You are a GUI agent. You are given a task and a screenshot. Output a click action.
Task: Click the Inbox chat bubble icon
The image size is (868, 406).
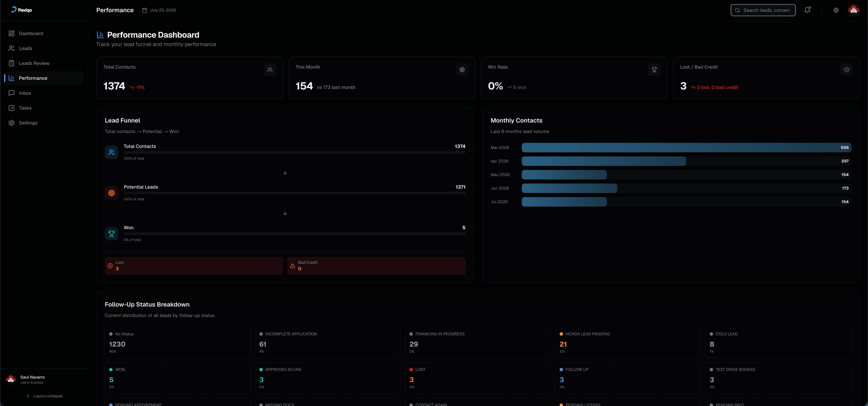tap(12, 93)
